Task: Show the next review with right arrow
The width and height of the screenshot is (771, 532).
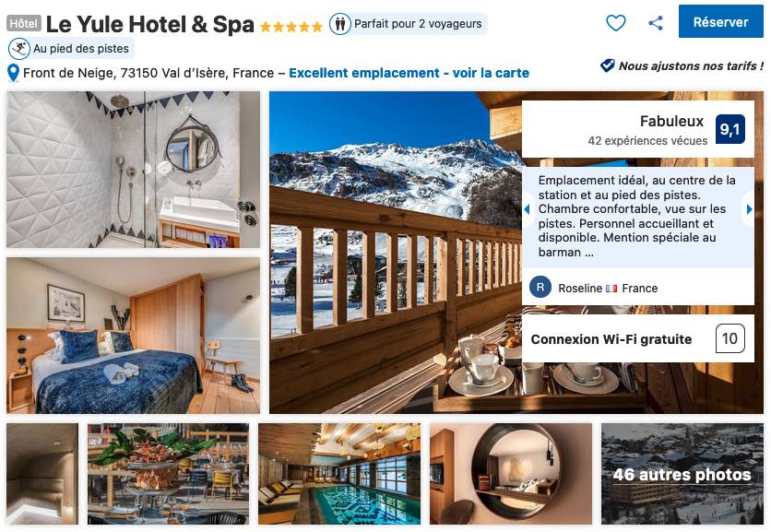Action: [750, 209]
